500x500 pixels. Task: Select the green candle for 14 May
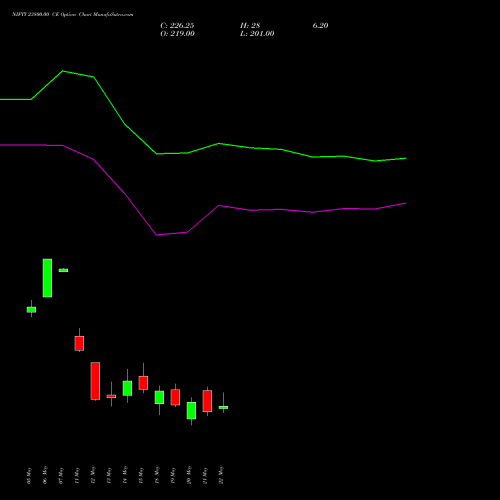127,388
